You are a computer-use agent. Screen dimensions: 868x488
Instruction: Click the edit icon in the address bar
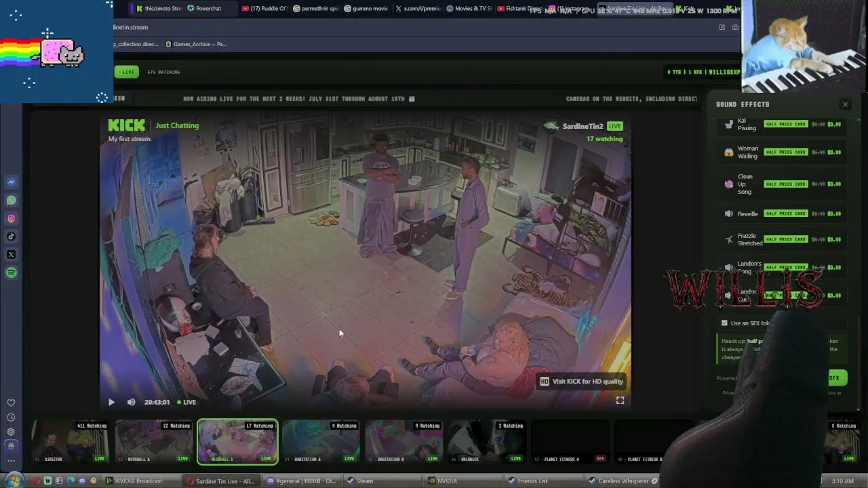pos(722,27)
